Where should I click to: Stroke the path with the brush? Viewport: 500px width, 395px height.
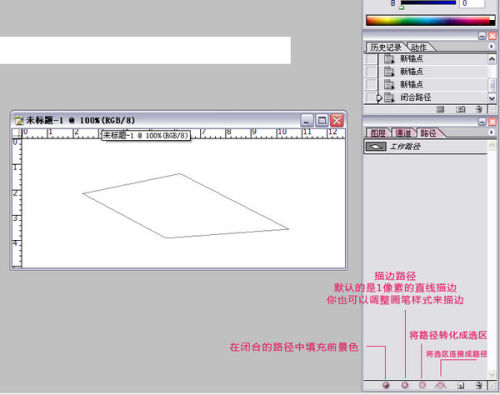coord(405,385)
